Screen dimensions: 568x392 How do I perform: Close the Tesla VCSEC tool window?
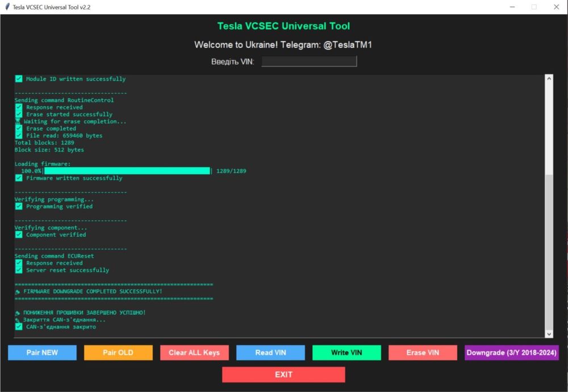(x=557, y=7)
